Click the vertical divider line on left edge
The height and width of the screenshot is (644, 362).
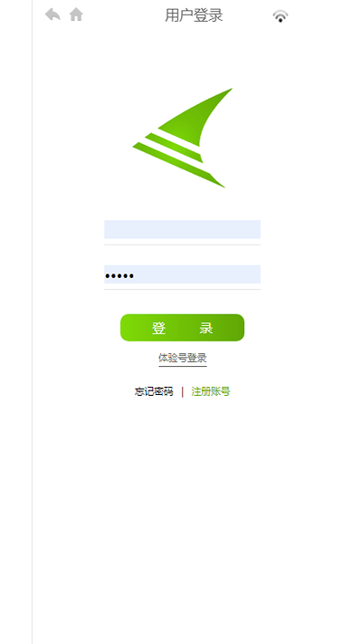[x=32, y=322]
